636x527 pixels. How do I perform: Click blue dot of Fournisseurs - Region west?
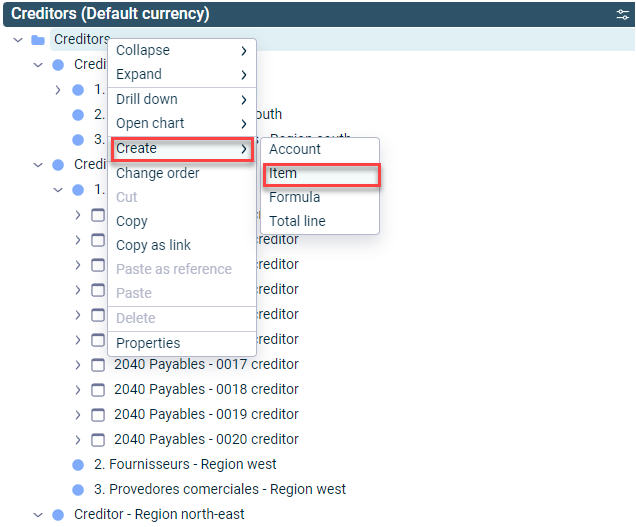tap(78, 465)
